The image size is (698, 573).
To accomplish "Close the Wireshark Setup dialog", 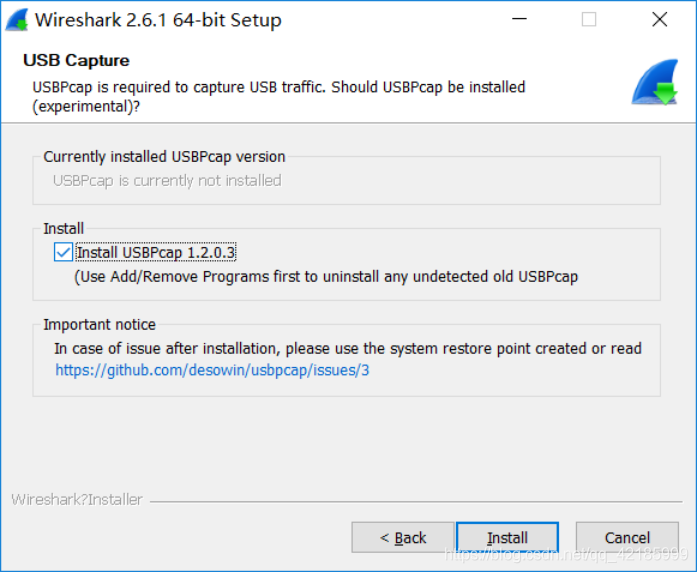I will click(x=659, y=20).
